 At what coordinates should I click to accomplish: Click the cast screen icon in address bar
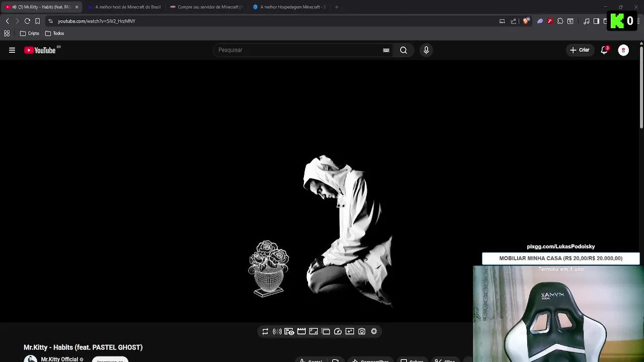pyautogui.click(x=502, y=21)
